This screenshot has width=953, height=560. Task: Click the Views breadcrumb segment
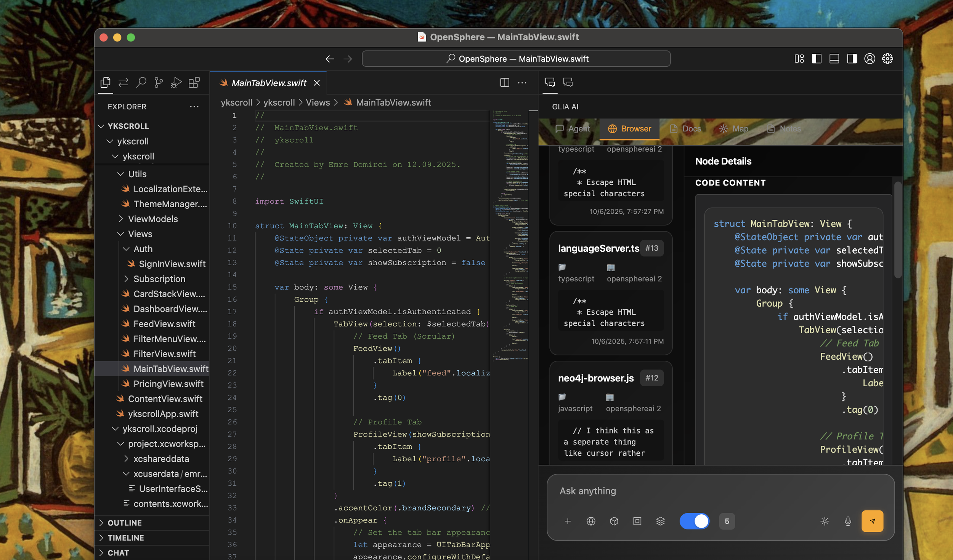pyautogui.click(x=318, y=102)
